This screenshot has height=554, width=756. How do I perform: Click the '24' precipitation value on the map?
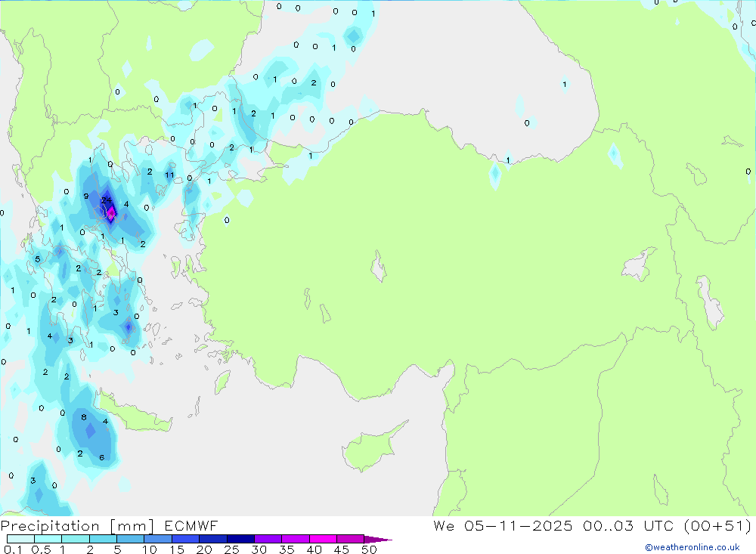[107, 200]
